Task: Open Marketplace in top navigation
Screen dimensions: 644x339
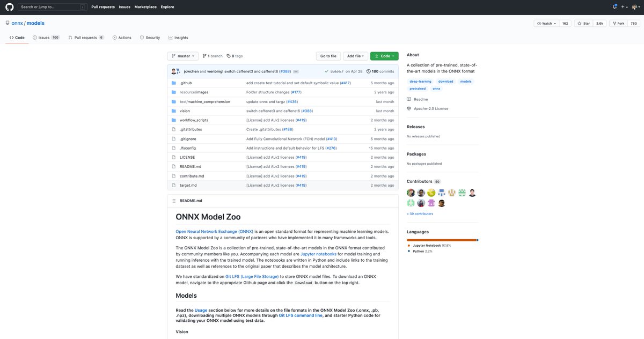Action: tap(145, 7)
